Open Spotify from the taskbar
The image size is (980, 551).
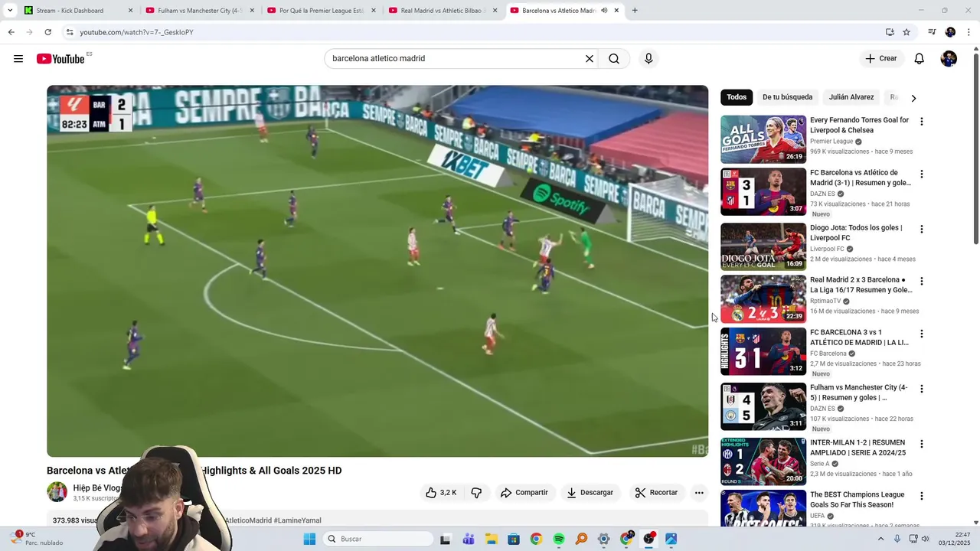tap(558, 539)
